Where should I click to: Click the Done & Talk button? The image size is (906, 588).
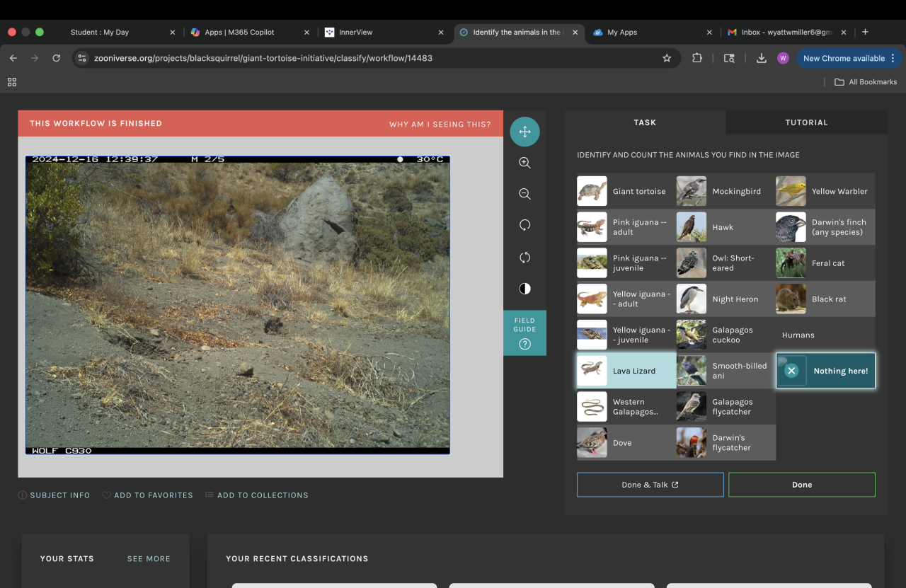[650, 485]
